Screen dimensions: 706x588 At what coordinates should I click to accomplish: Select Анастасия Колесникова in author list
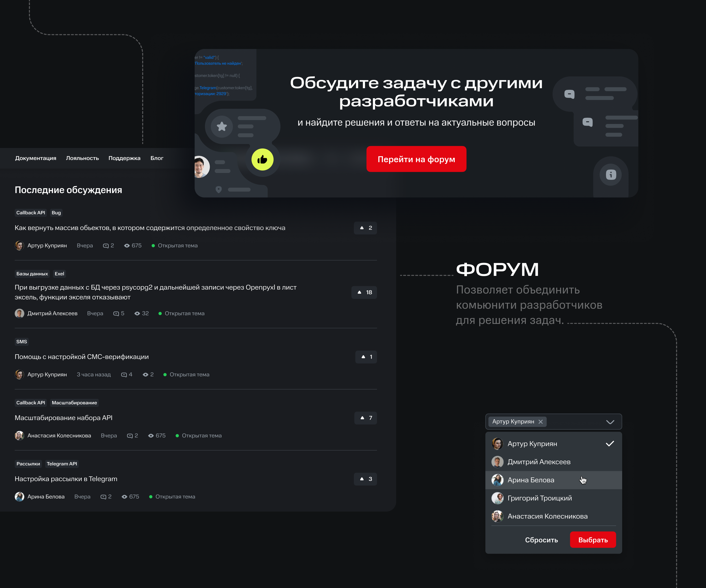pyautogui.click(x=553, y=516)
